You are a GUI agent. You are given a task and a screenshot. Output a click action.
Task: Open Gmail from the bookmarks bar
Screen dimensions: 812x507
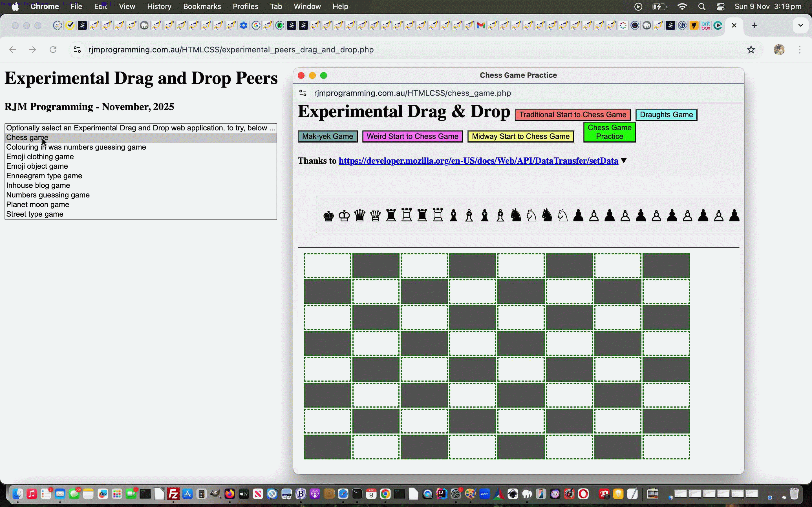point(481,25)
